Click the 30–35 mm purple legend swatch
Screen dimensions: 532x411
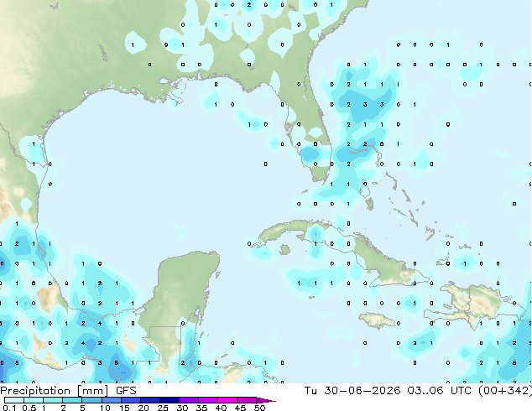(189, 400)
